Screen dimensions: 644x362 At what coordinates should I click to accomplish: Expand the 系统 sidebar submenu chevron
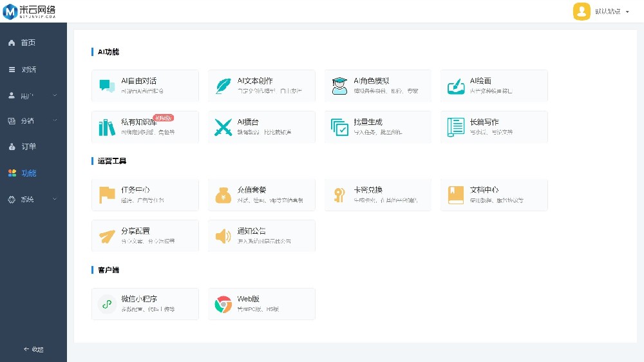coord(55,199)
